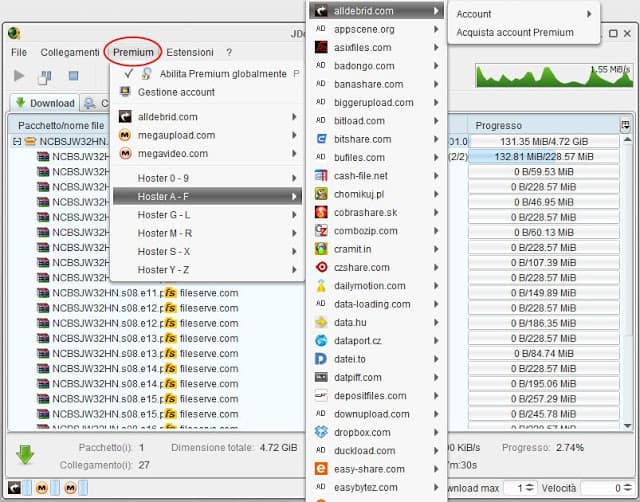Expand the Account submenu arrow

coord(589,14)
